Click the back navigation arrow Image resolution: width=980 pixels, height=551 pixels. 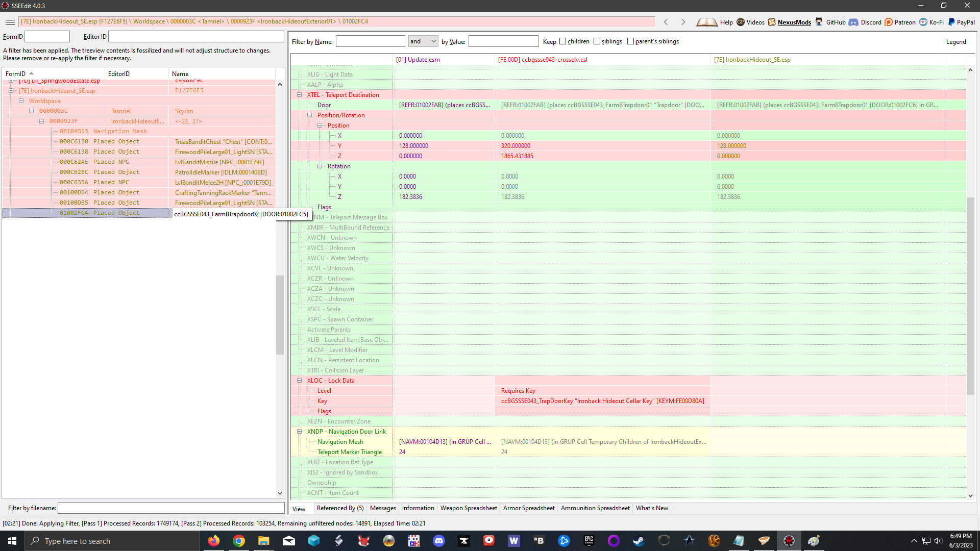[666, 22]
